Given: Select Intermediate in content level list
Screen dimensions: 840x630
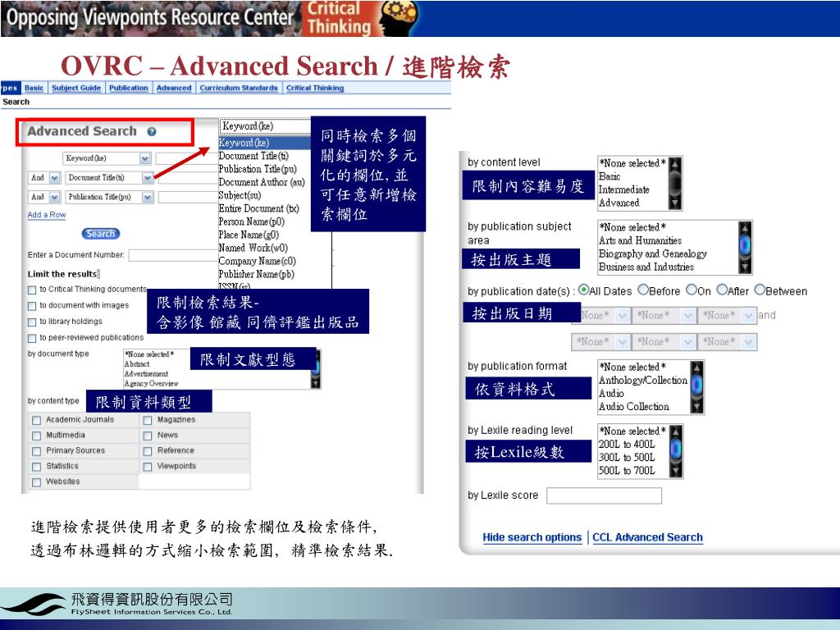Looking at the screenshot, I should 623,189.
